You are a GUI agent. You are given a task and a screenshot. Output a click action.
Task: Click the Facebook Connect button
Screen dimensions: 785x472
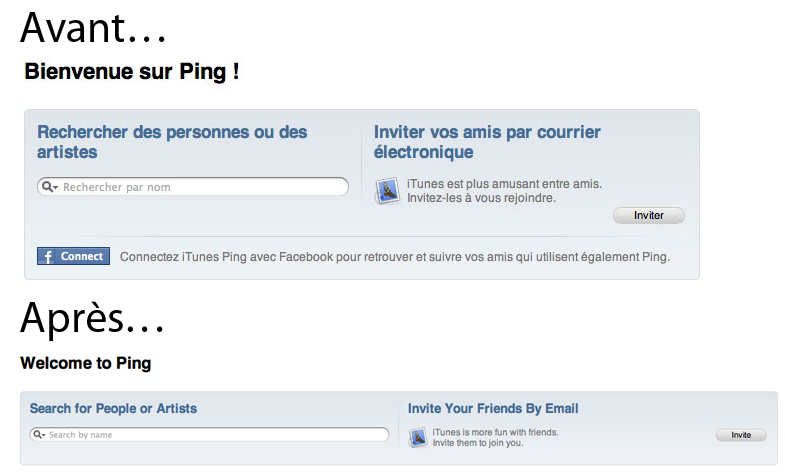(73, 256)
